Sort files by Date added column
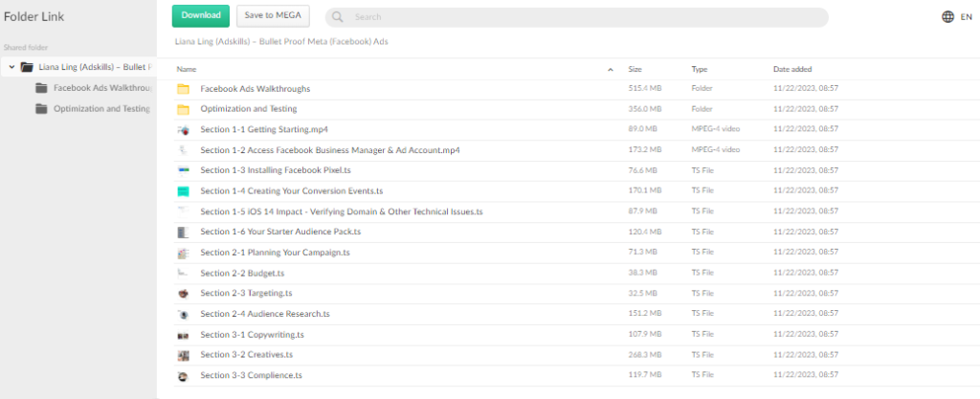980x399 pixels. pyautogui.click(x=793, y=70)
